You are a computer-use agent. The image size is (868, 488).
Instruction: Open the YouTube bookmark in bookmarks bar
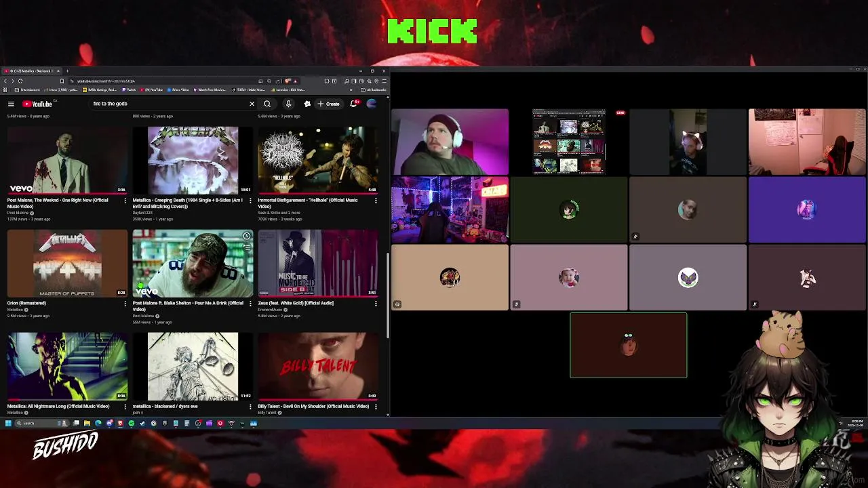(151, 89)
